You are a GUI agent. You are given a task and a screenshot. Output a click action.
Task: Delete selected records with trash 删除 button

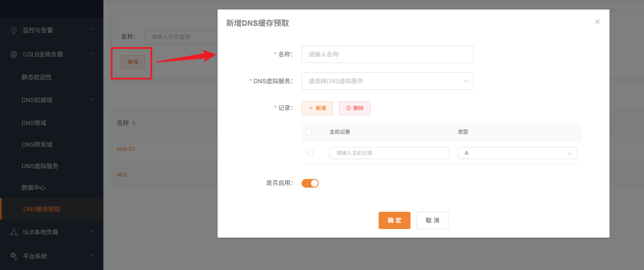pyautogui.click(x=355, y=108)
